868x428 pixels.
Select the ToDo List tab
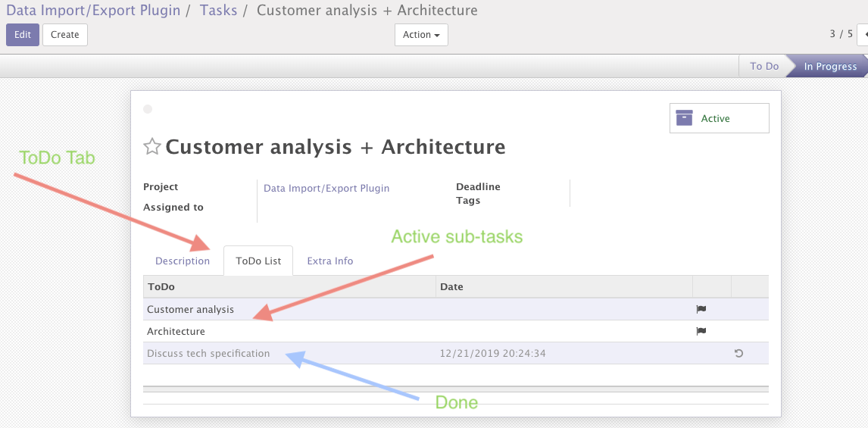tap(258, 261)
